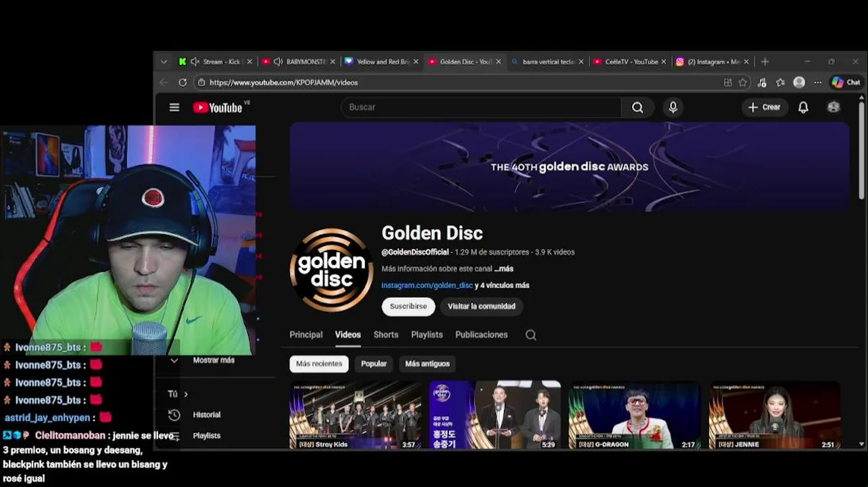Viewport: 868px width, 487px height.
Task: Open new browser tab plus button
Action: (765, 62)
